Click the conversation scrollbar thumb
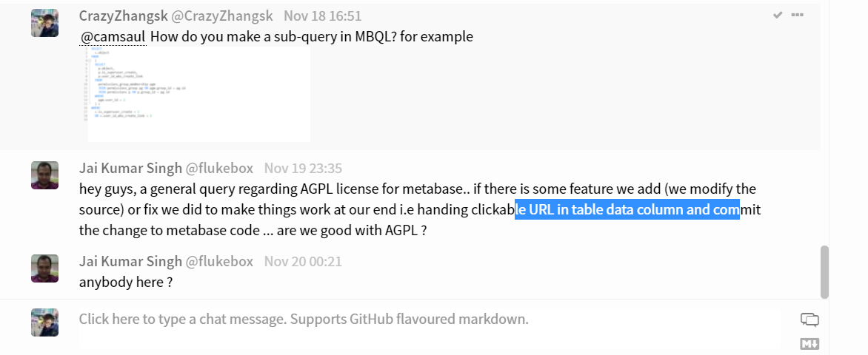Viewport: 868px width, 355px height. pyautogui.click(x=824, y=272)
